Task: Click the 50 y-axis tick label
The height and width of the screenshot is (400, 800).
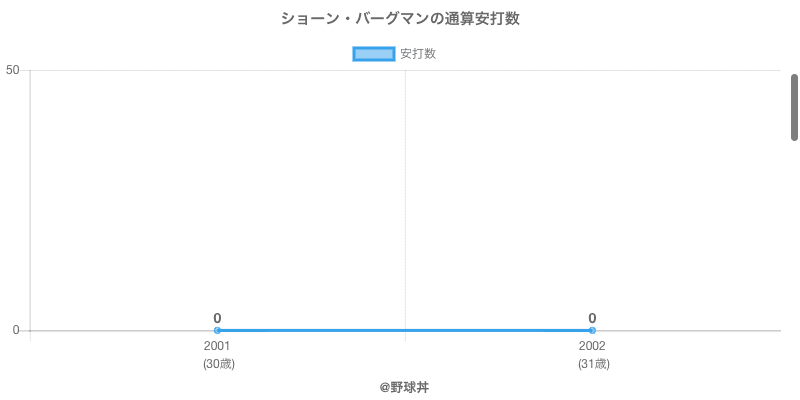Action: [13, 70]
